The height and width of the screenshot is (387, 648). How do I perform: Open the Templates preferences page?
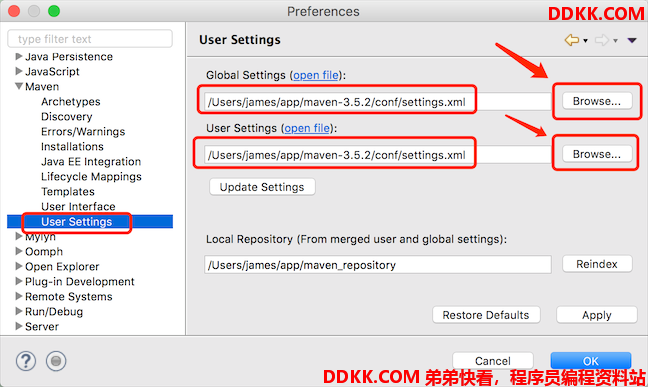[68, 191]
